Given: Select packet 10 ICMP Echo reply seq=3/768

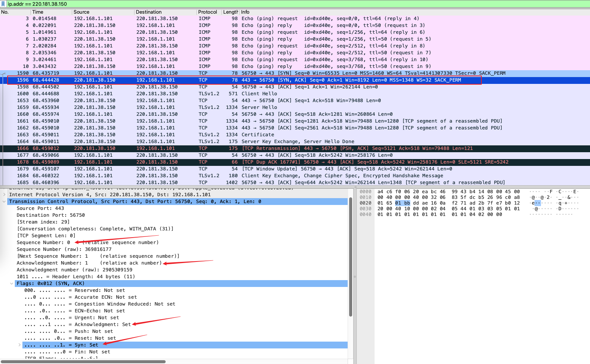Looking at the screenshot, I should coord(295,66).
